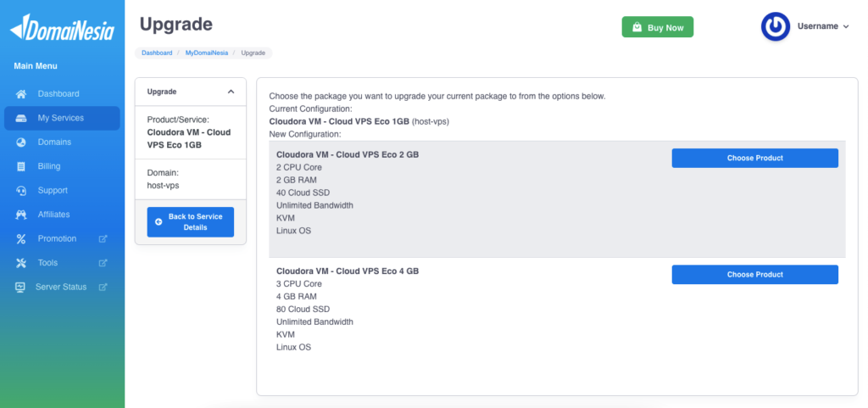Open the Tools menu item
This screenshot has width=868, height=408.
pos(47,263)
